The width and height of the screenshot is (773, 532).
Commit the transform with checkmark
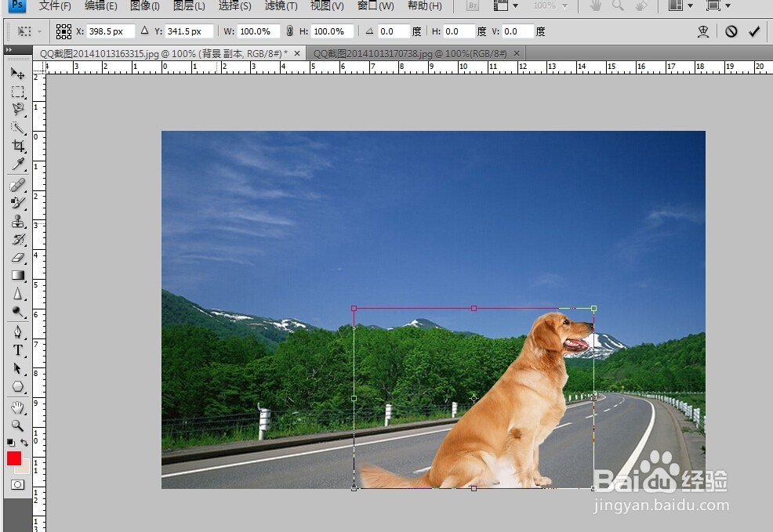(754, 31)
